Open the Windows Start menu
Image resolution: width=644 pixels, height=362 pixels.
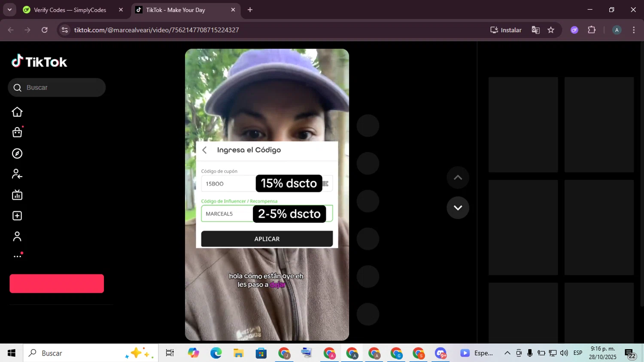click(x=11, y=353)
